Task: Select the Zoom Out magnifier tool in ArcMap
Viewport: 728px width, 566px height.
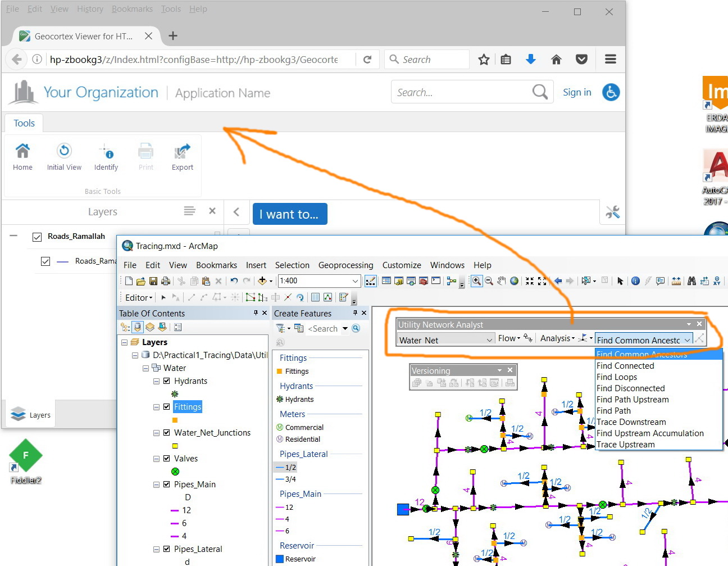Action: [489, 281]
